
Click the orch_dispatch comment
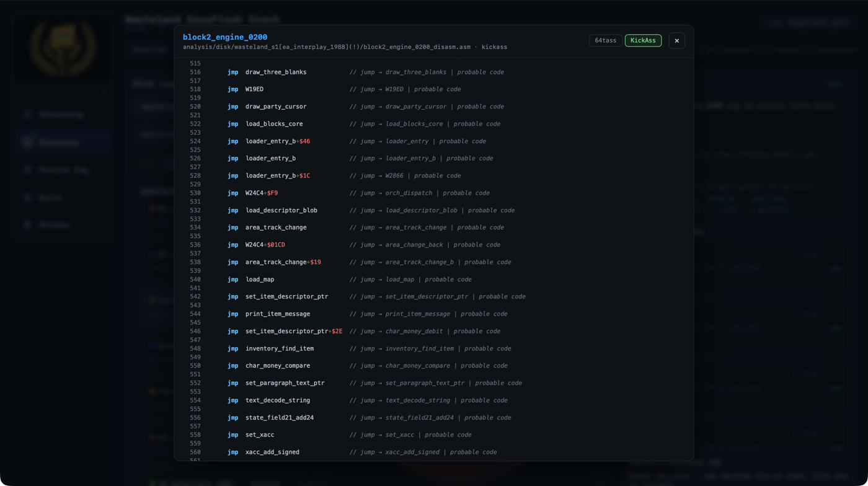tap(419, 193)
